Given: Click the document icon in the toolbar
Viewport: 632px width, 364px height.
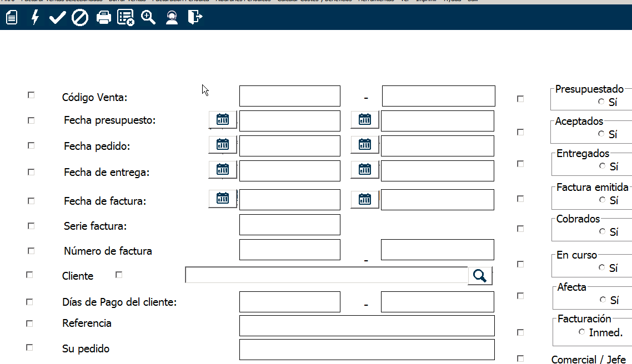Looking at the screenshot, I should (x=12, y=18).
